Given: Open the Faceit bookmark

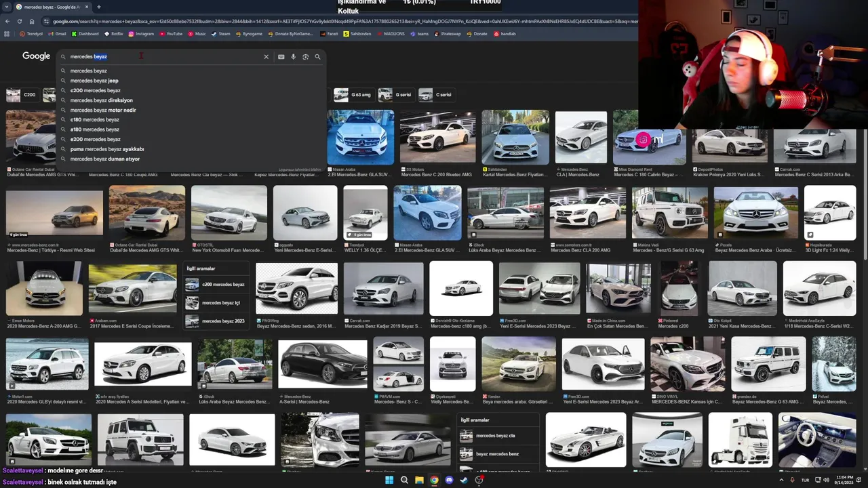Looking at the screenshot, I should [x=329, y=34].
